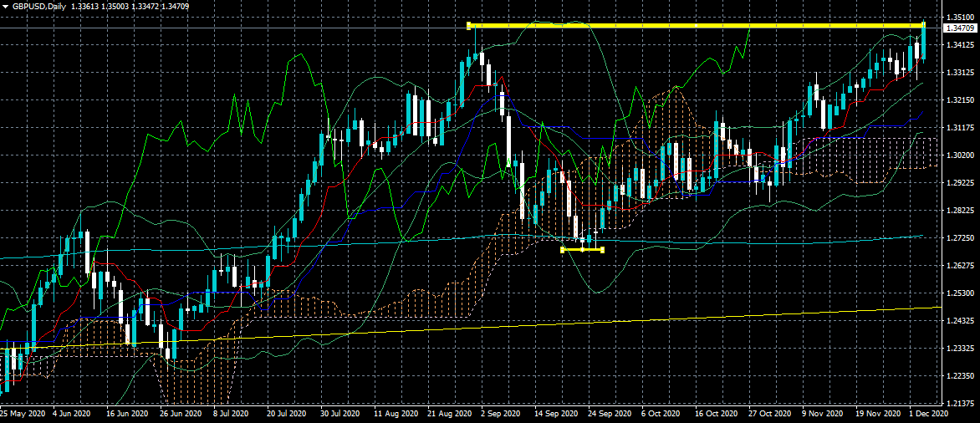This screenshot has height=423, width=980.
Task: Click the 1.27250 price axis label
Action: point(961,238)
